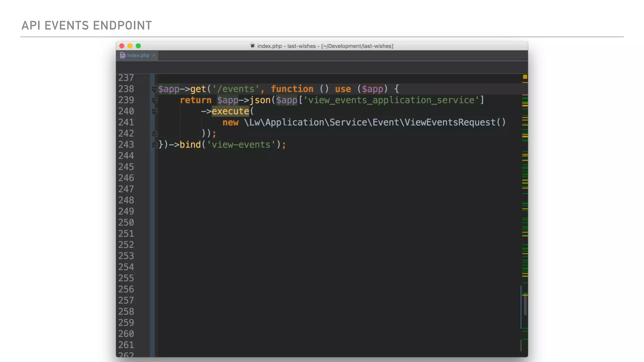Click the 'new' keyword on line 241
The height and width of the screenshot is (362, 644).
point(230,123)
